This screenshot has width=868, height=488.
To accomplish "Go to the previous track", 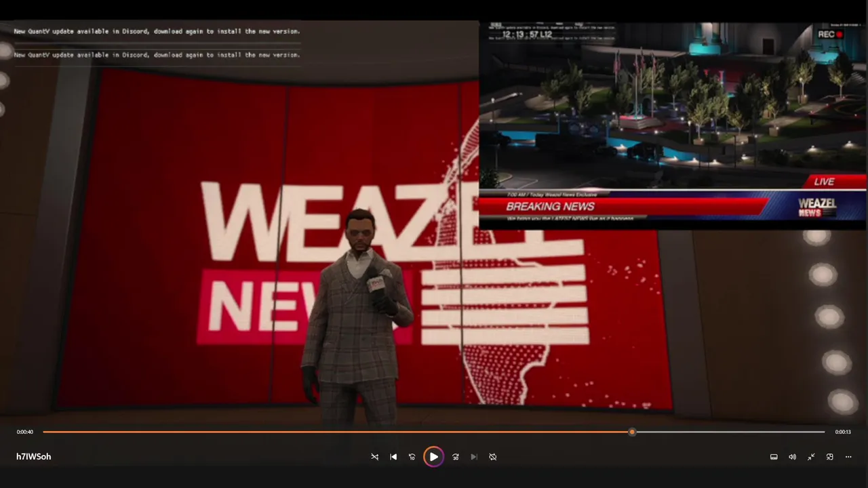I will [393, 457].
